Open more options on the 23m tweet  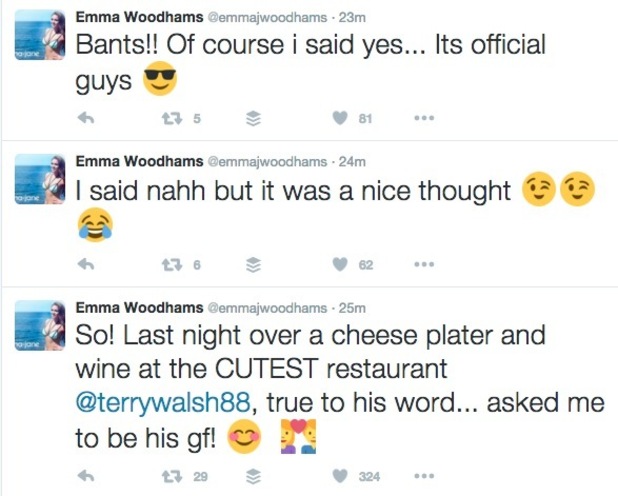coord(424,118)
